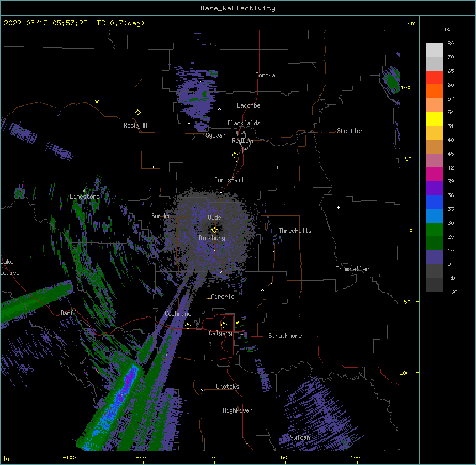The width and height of the screenshot is (476, 465).
Task: Pick the slate purple 0–10 dBZ legend swatch
Action: click(x=434, y=257)
